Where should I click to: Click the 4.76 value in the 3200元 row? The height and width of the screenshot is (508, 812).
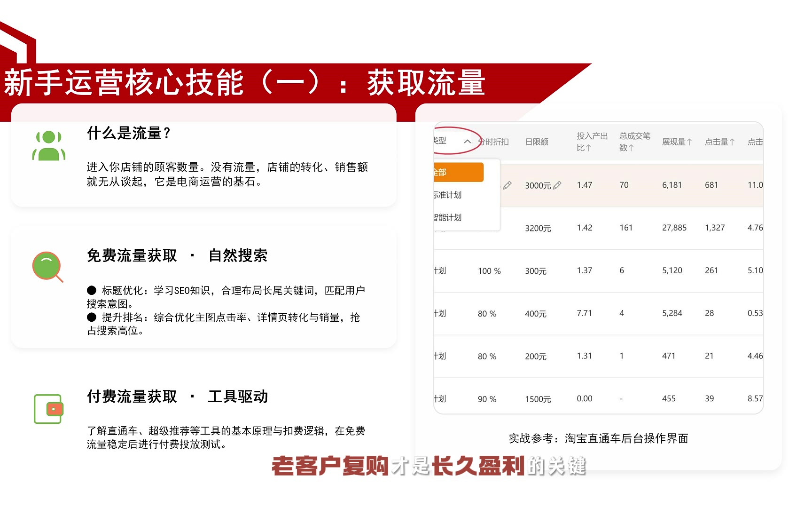(755, 228)
